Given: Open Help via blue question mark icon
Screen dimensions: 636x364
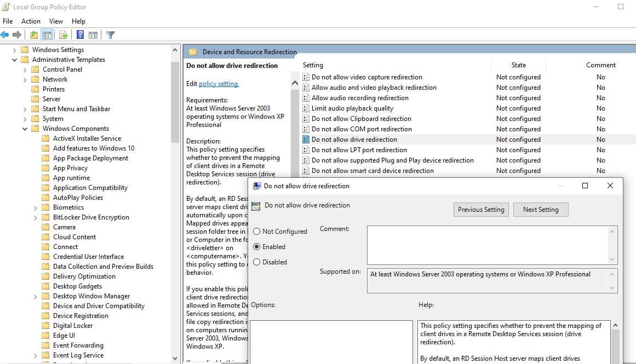Looking at the screenshot, I should [80, 35].
